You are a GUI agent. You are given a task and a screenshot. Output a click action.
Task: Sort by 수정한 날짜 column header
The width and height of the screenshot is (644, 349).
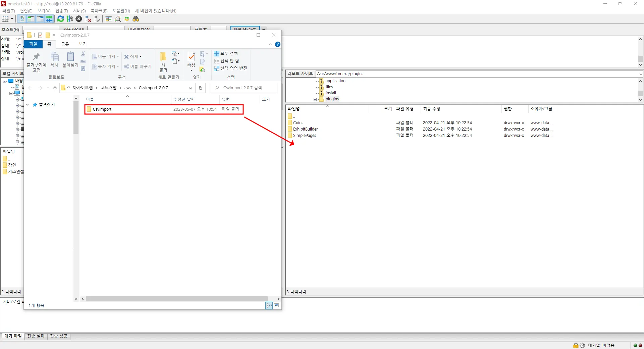point(184,99)
